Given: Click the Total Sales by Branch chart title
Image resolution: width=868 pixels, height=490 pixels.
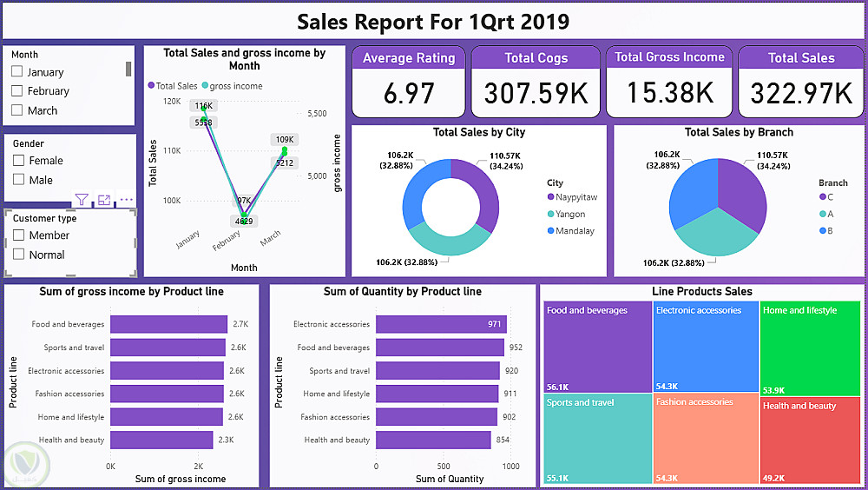Looking at the screenshot, I should [x=739, y=132].
